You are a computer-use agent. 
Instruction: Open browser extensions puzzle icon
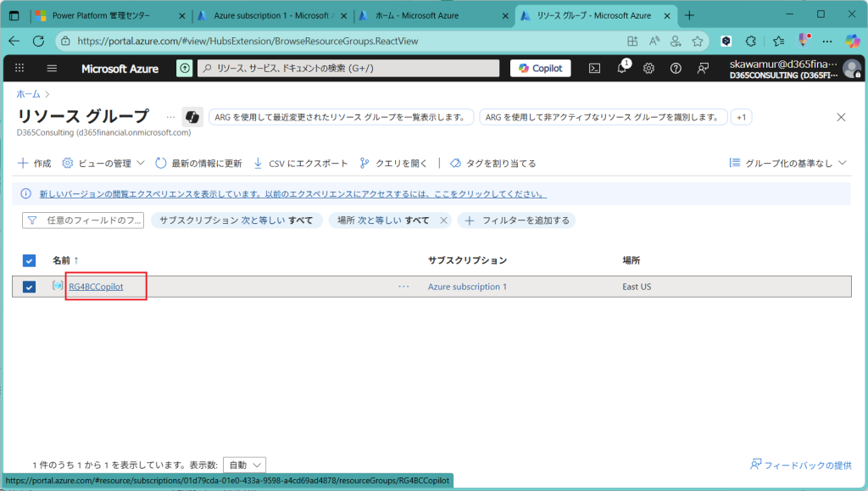pos(751,41)
